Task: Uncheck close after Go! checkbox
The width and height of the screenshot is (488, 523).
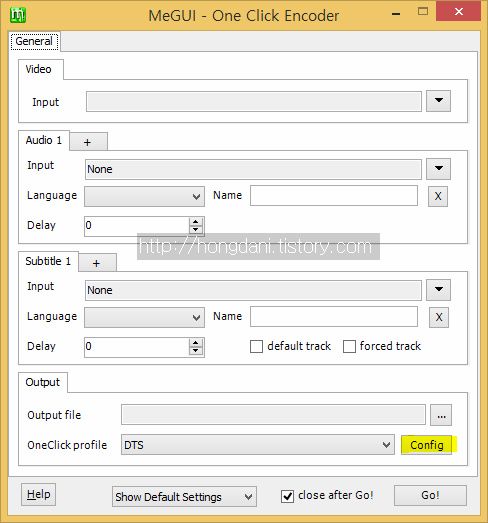Action: (x=287, y=496)
